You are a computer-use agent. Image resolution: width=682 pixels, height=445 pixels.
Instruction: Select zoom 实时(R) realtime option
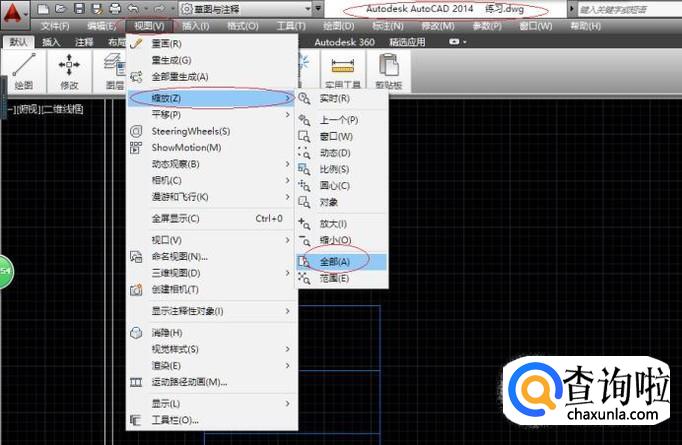[341, 98]
